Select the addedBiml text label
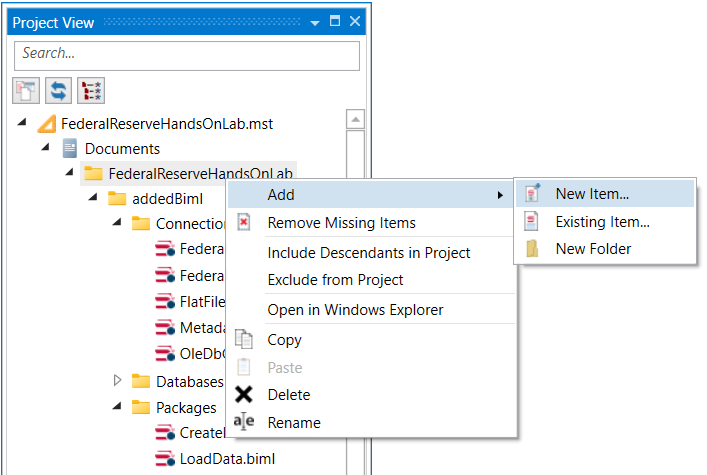707x475 pixels. (167, 198)
